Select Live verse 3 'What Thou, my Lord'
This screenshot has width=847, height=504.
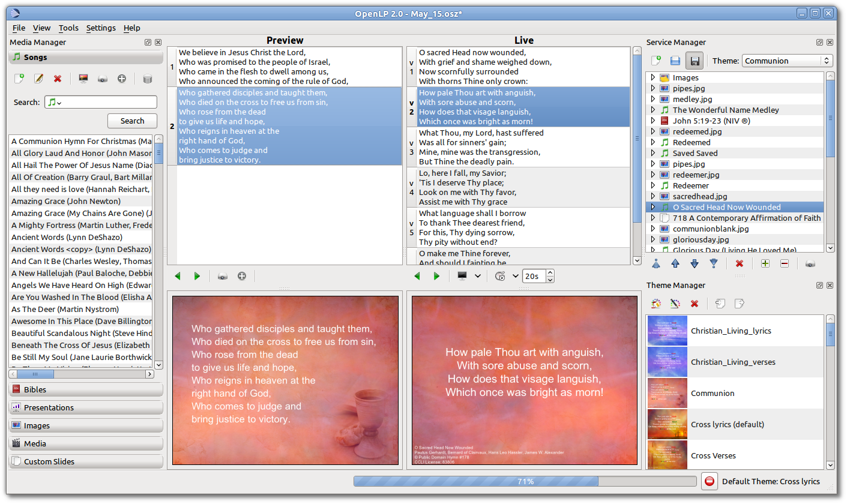point(519,147)
